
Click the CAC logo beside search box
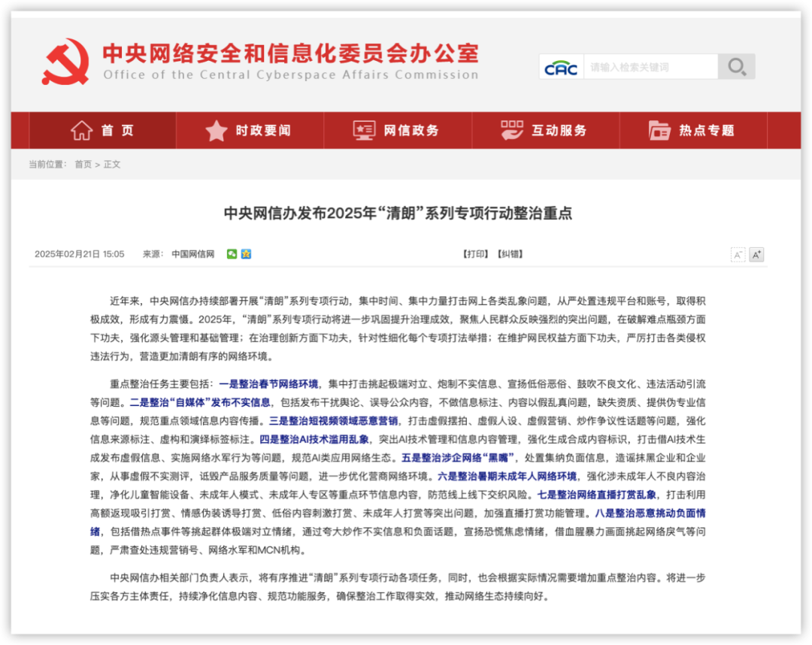pos(561,68)
